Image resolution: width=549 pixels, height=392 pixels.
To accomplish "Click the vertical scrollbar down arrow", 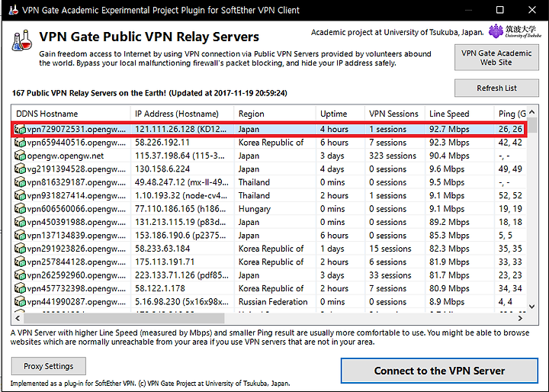I will [x=532, y=307].
